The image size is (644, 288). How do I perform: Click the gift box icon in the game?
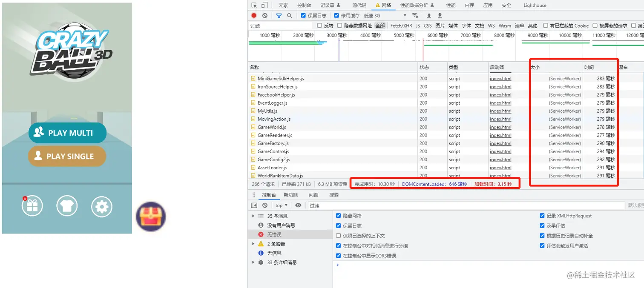click(32, 206)
